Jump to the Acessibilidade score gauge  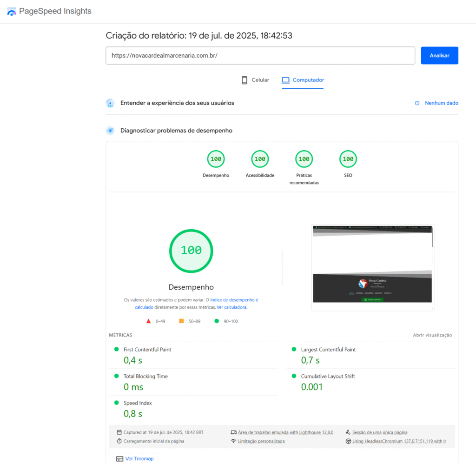tap(260, 159)
